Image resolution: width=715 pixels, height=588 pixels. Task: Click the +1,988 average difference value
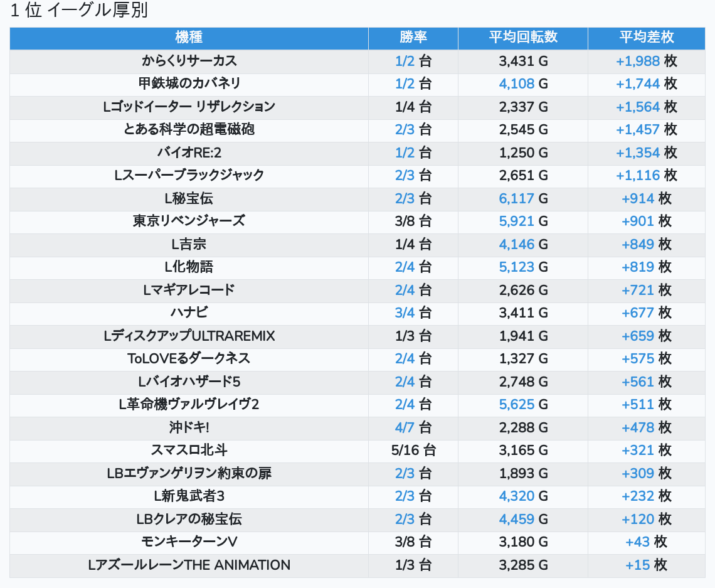(638, 61)
